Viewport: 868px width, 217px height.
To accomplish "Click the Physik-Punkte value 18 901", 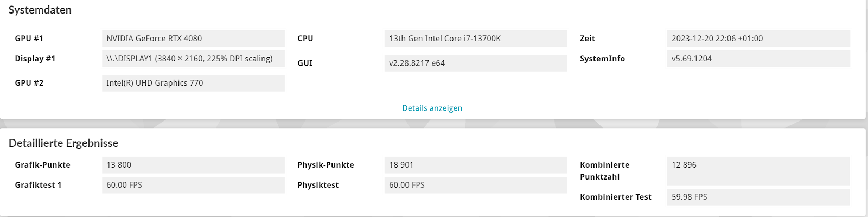I will pyautogui.click(x=476, y=165).
